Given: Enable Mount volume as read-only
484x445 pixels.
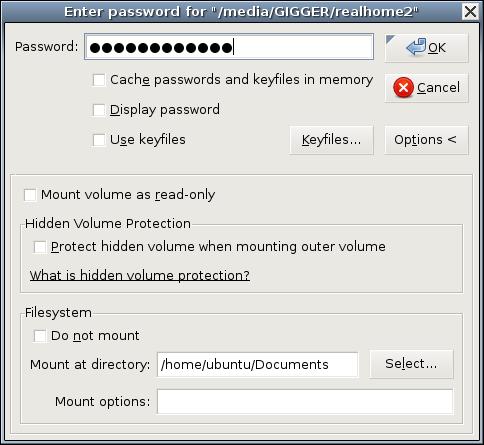Looking at the screenshot, I should (30, 195).
